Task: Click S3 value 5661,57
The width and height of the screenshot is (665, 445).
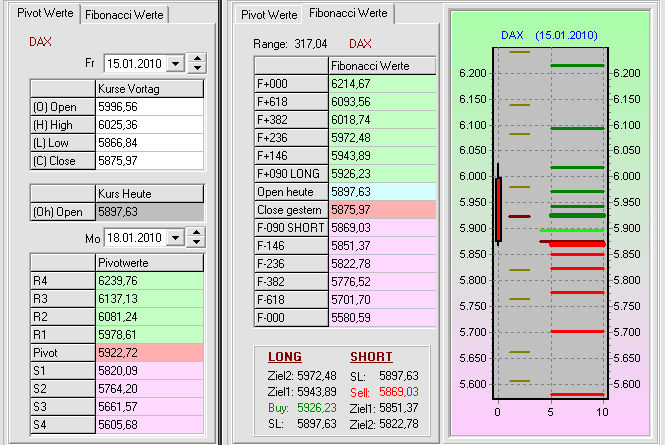Action: [149, 407]
